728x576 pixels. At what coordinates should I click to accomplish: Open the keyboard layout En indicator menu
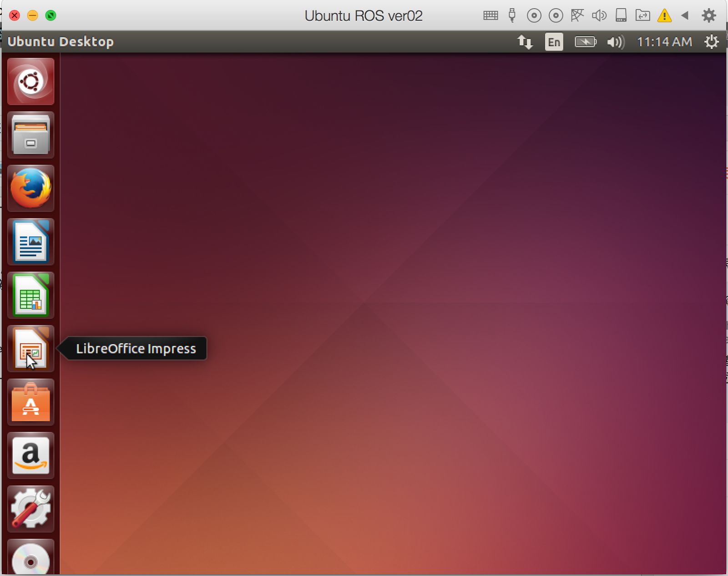(x=554, y=41)
